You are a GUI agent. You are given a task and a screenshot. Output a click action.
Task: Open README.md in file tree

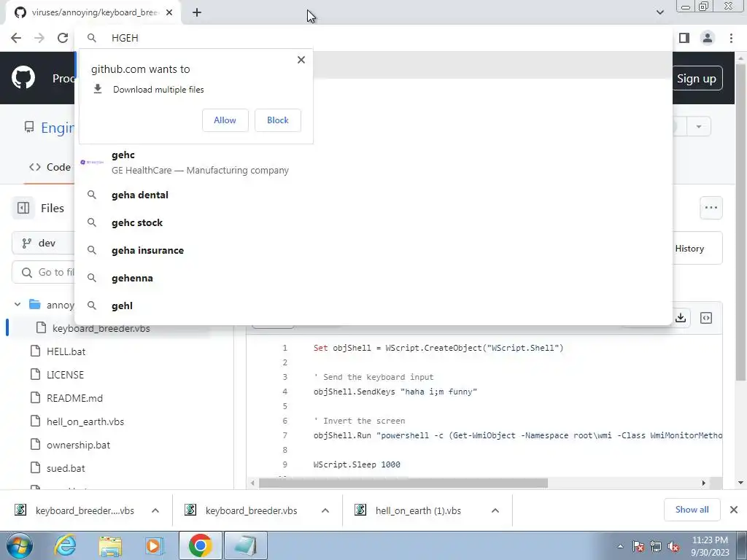[x=74, y=398]
